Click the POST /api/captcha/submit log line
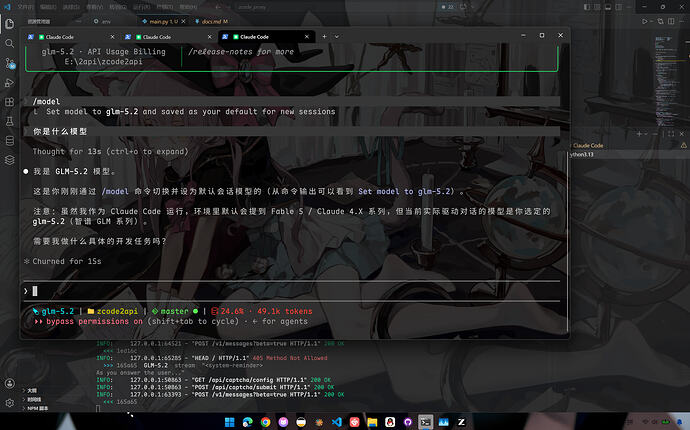Viewport: 690px width, 430px height. pos(215,387)
